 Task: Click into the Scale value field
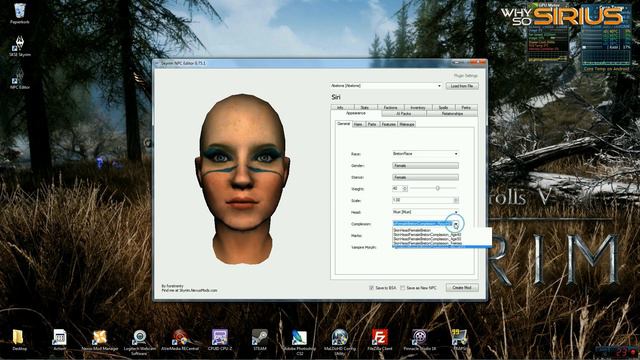pyautogui.click(x=422, y=200)
